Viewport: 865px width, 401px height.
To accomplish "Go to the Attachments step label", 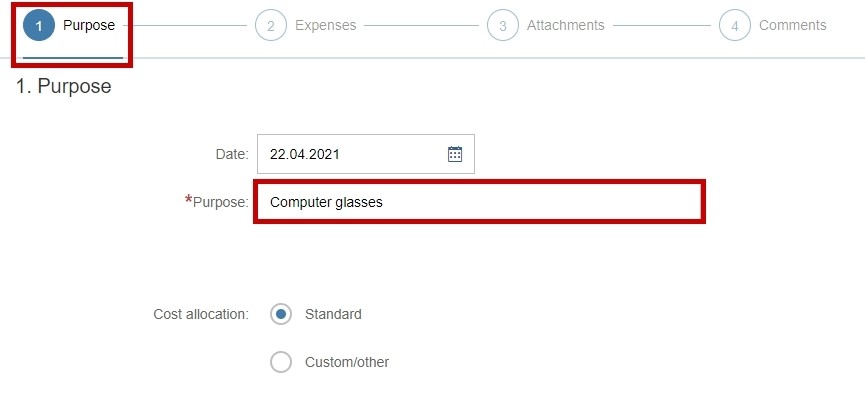I will pos(565,25).
